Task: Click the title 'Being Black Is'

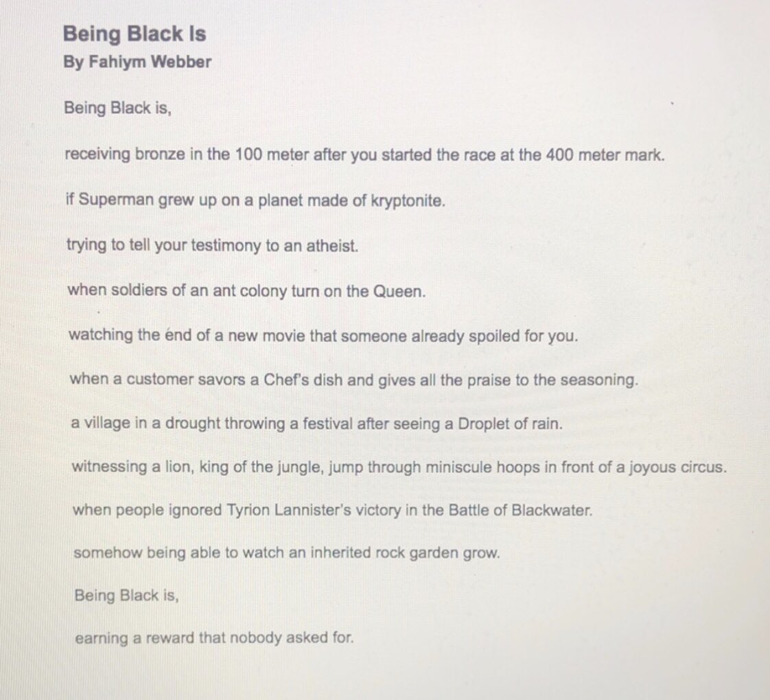Action: click(135, 34)
